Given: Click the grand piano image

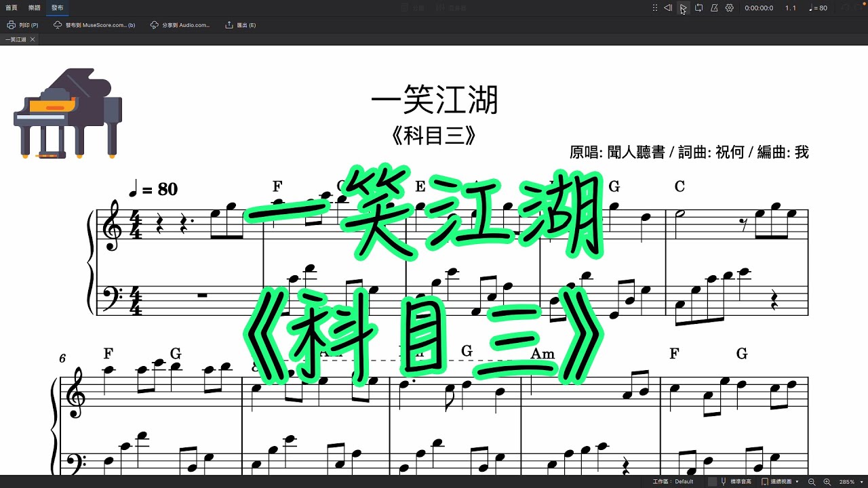Looking at the screenshot, I should (68, 113).
